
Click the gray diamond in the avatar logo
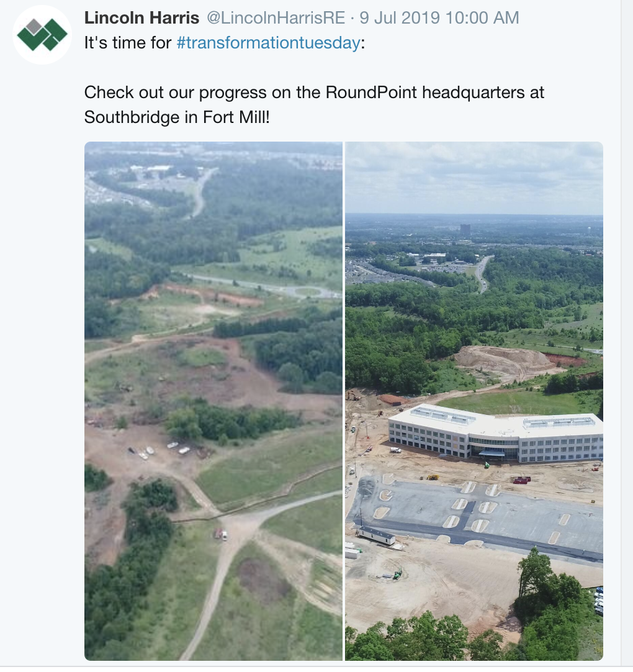[34, 26]
